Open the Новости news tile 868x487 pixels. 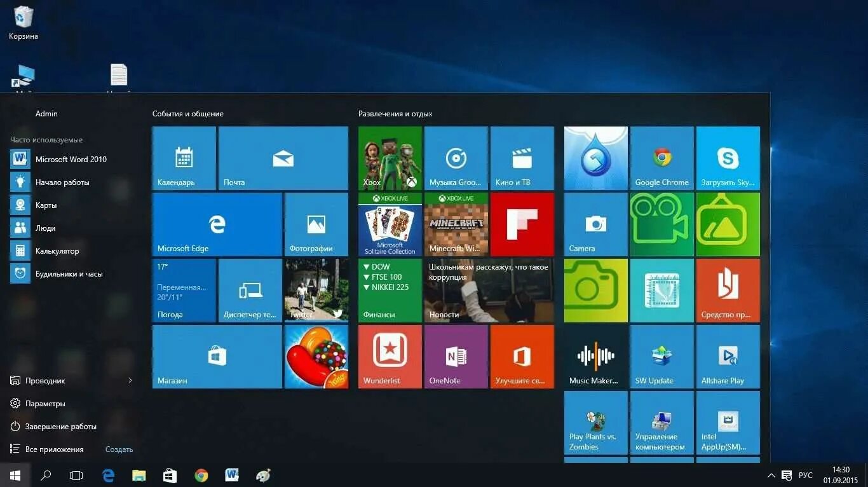click(489, 291)
